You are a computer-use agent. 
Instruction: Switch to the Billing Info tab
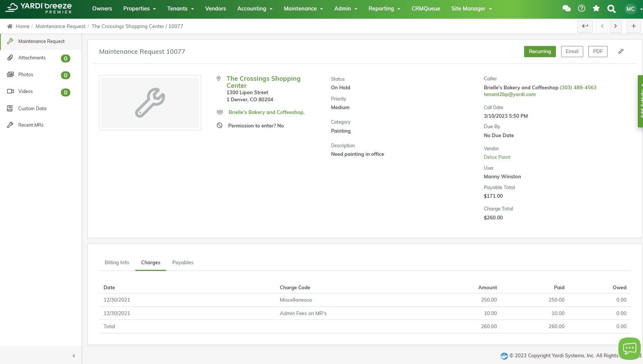tap(117, 262)
